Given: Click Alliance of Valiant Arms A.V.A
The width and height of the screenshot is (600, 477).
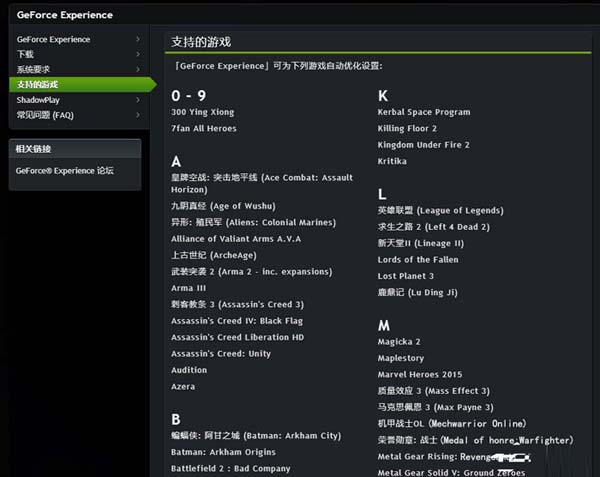Looking at the screenshot, I should point(236,239).
